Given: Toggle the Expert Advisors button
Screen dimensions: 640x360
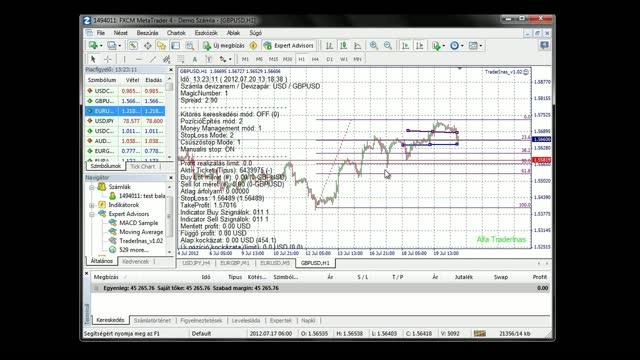Looking at the screenshot, I should coord(289,46).
